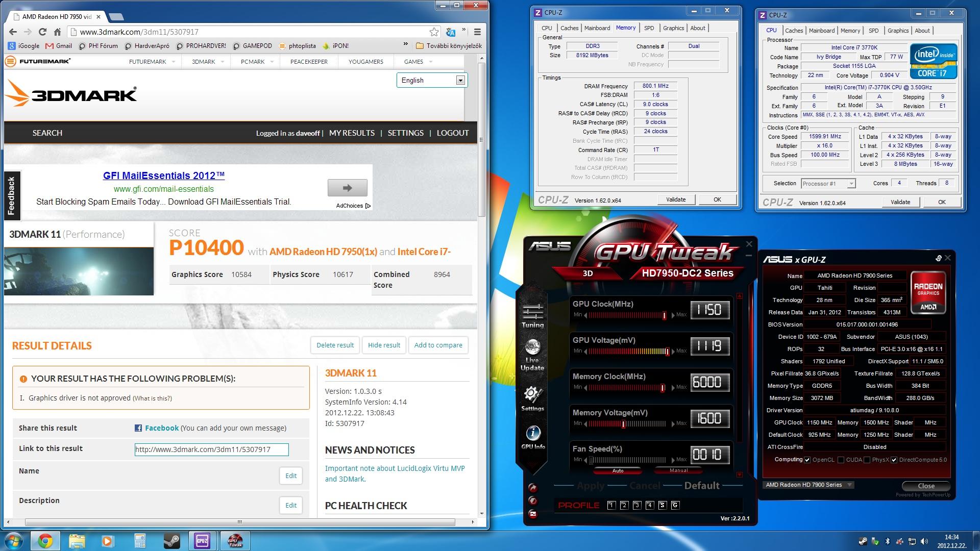Open Steam from the taskbar
Image resolution: width=980 pixels, height=551 pixels.
(x=171, y=541)
